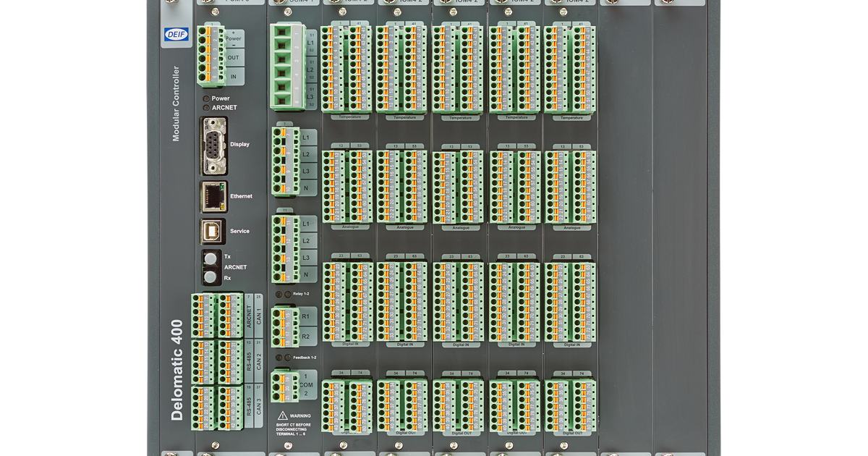Click the warning triangle symbol

click(x=281, y=414)
